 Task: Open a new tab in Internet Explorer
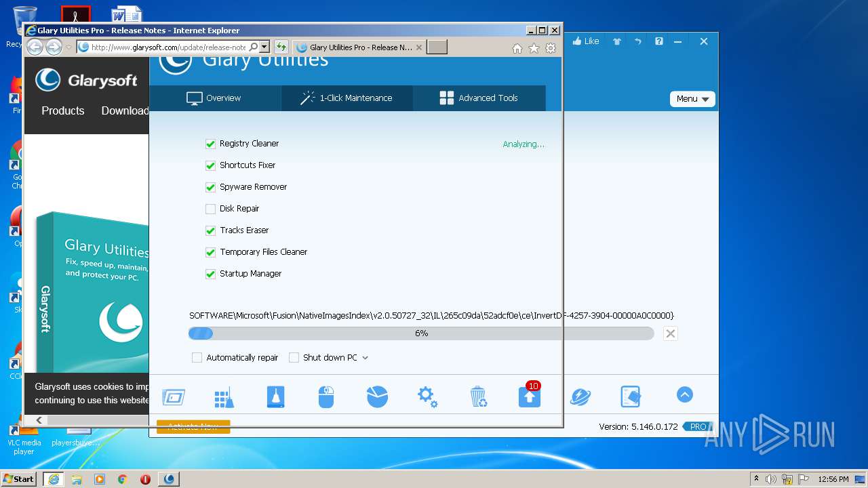pos(437,47)
